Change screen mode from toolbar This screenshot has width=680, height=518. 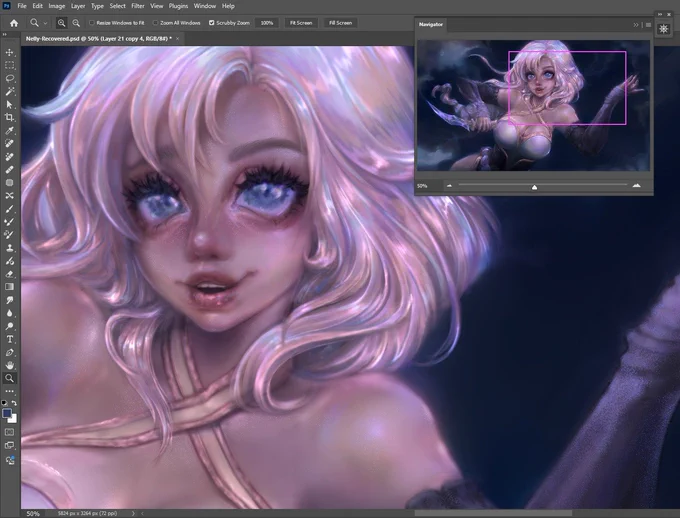10,445
